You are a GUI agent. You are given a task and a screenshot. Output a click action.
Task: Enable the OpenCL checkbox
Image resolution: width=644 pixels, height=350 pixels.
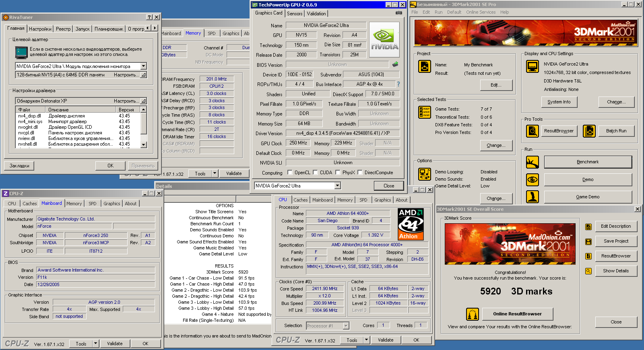coord(290,173)
